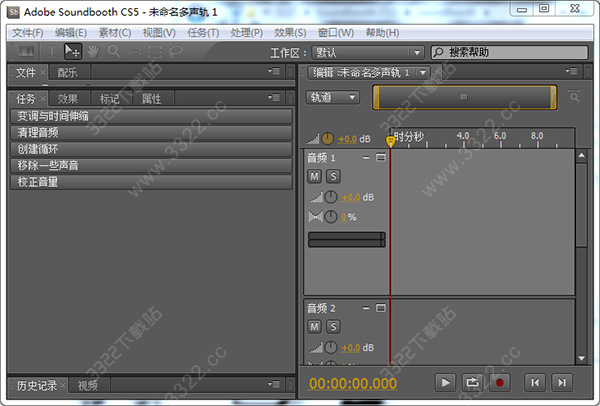Select the Frequency Selection tool
This screenshot has width=600, height=406.
tap(135, 51)
